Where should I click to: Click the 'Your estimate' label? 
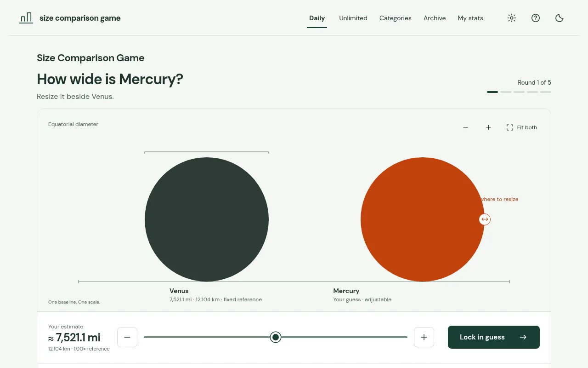point(66,327)
